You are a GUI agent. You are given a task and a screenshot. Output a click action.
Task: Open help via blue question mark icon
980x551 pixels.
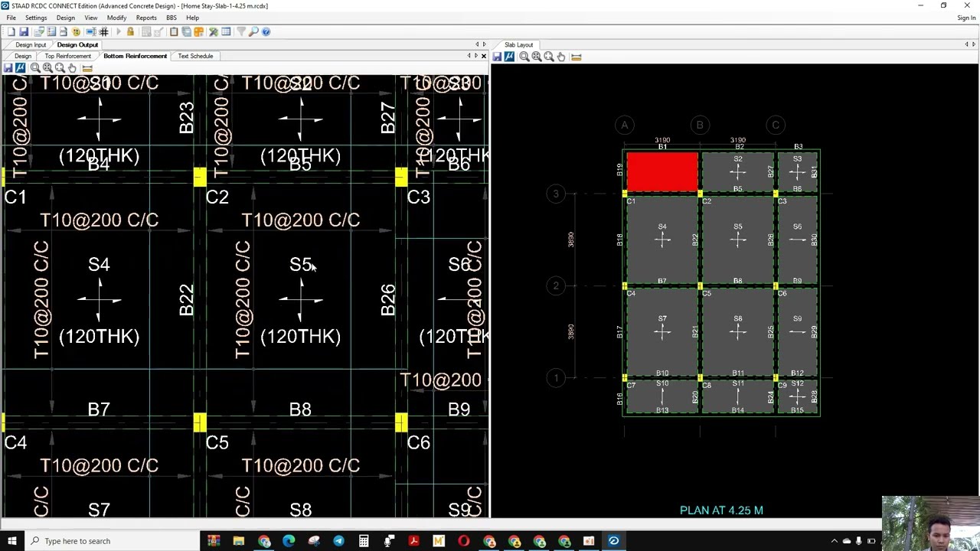pos(266,31)
